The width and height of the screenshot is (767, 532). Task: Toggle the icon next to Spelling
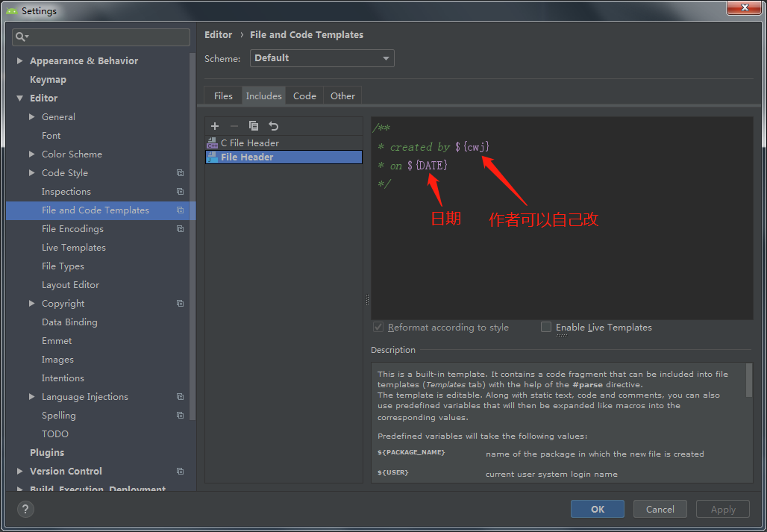click(x=178, y=415)
